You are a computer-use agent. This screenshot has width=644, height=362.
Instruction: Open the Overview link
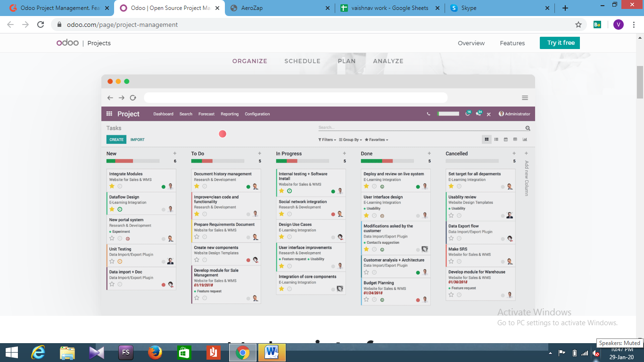[x=471, y=43]
